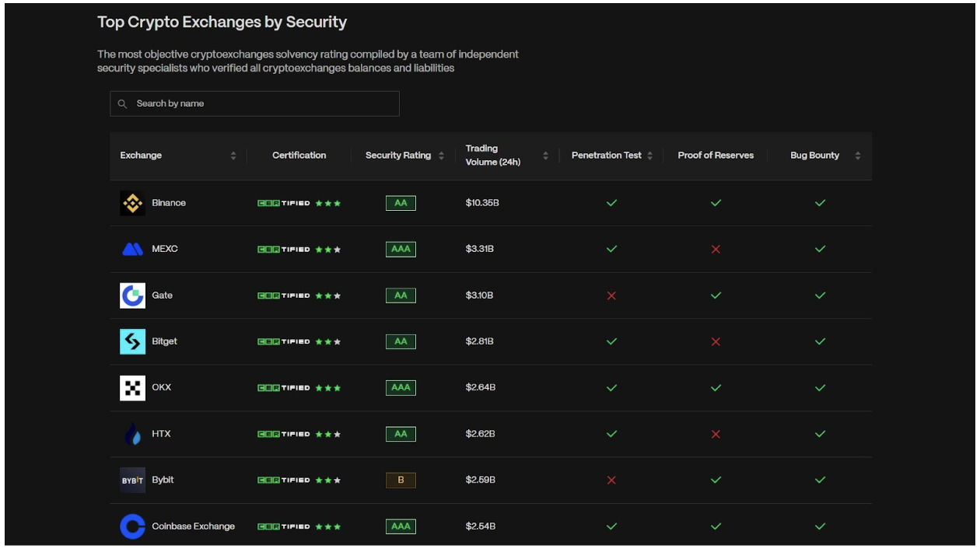Sort by Penetration Test arrows
The height and width of the screenshot is (549, 980).
click(650, 156)
